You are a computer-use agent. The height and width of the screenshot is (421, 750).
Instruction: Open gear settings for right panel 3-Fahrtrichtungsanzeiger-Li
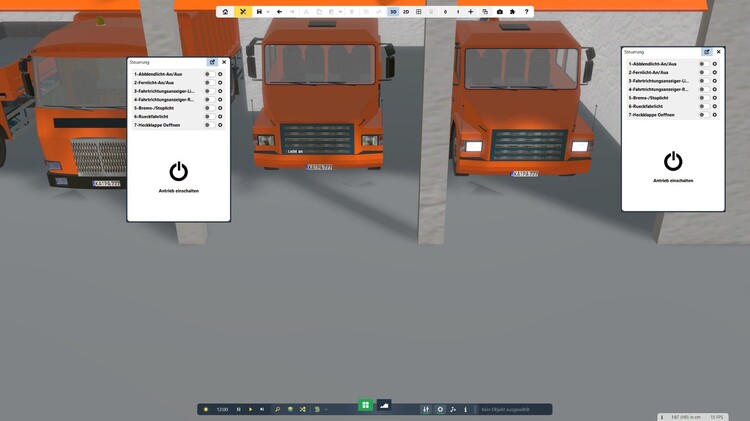point(715,81)
